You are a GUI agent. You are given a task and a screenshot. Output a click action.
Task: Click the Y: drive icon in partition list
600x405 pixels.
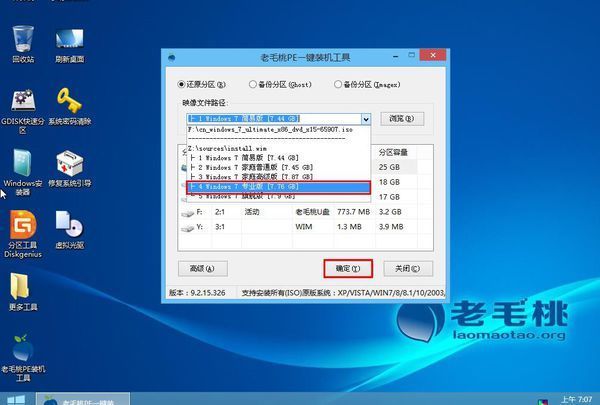pos(187,228)
